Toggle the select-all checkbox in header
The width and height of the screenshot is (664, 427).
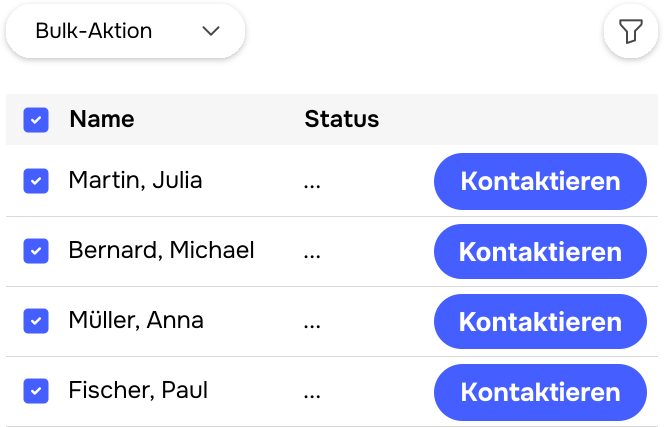point(36,121)
